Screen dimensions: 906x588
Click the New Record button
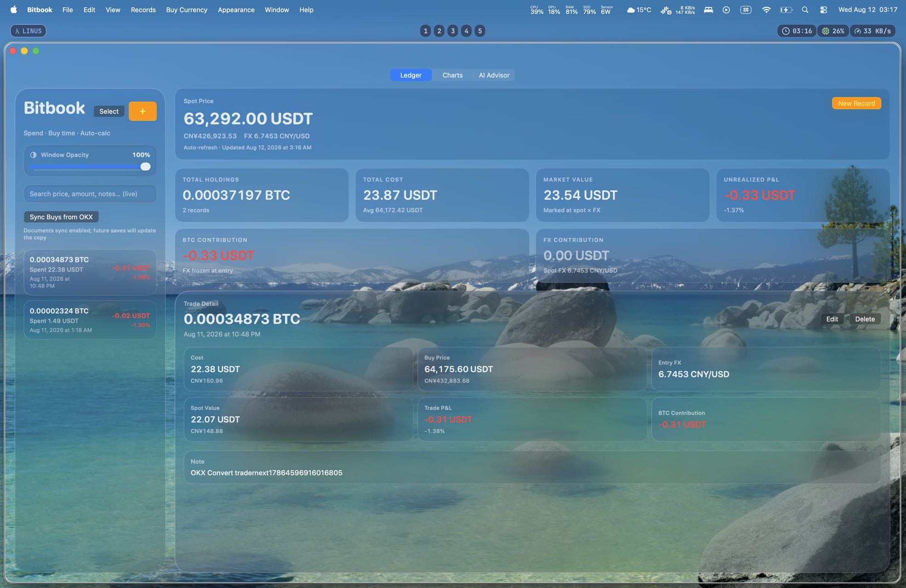(x=856, y=103)
